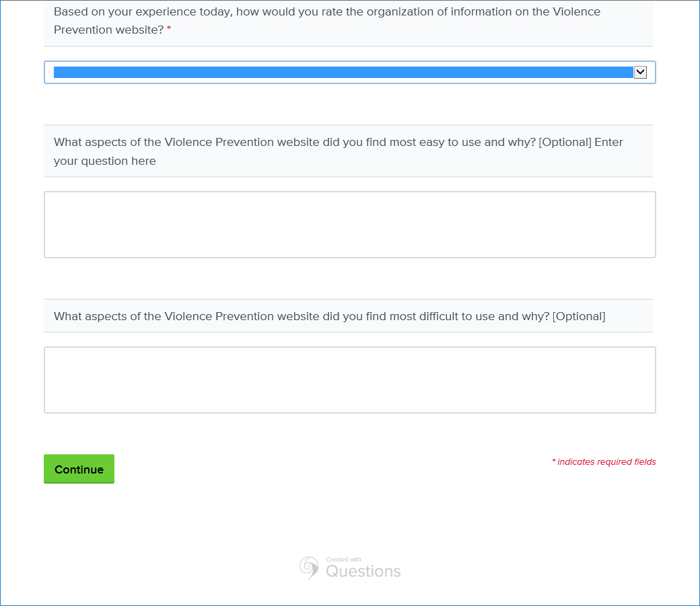
Task: Click the Questions swirl logo icon
Action: [309, 568]
